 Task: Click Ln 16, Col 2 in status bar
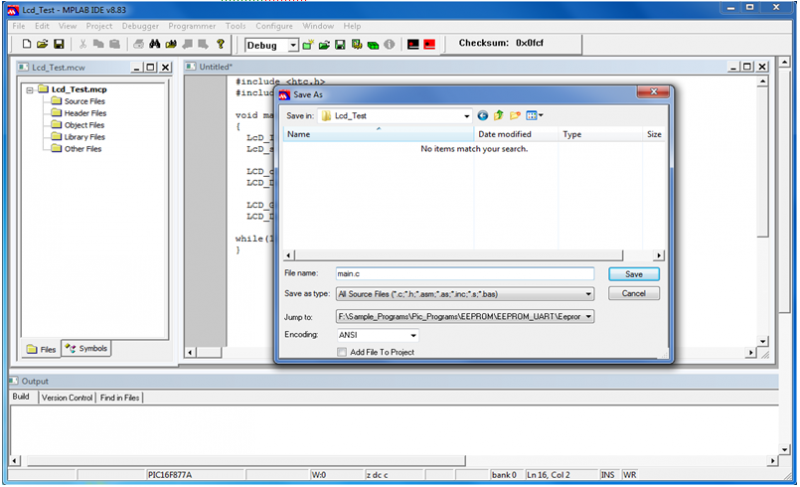coord(548,475)
